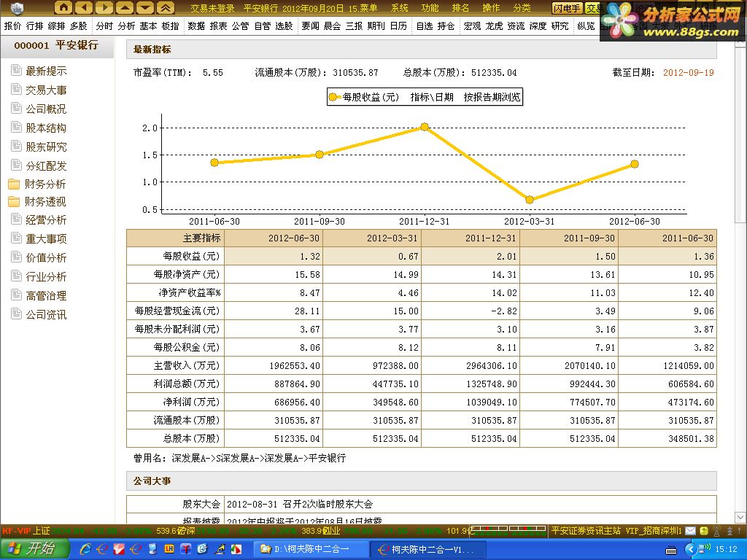747x560 pixels.
Task: Click the 主营收入(万元) row header
Action: [175, 366]
